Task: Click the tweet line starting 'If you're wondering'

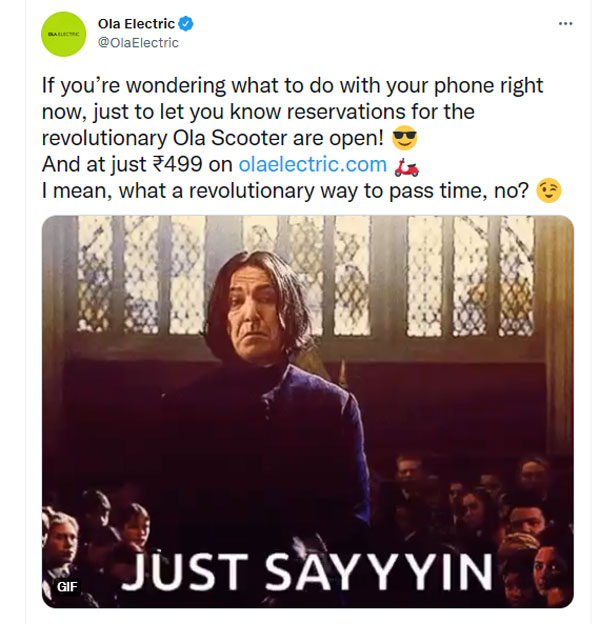Action: [292, 86]
